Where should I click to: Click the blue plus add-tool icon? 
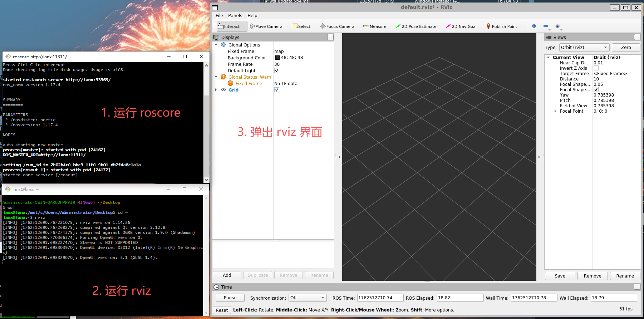[534, 26]
